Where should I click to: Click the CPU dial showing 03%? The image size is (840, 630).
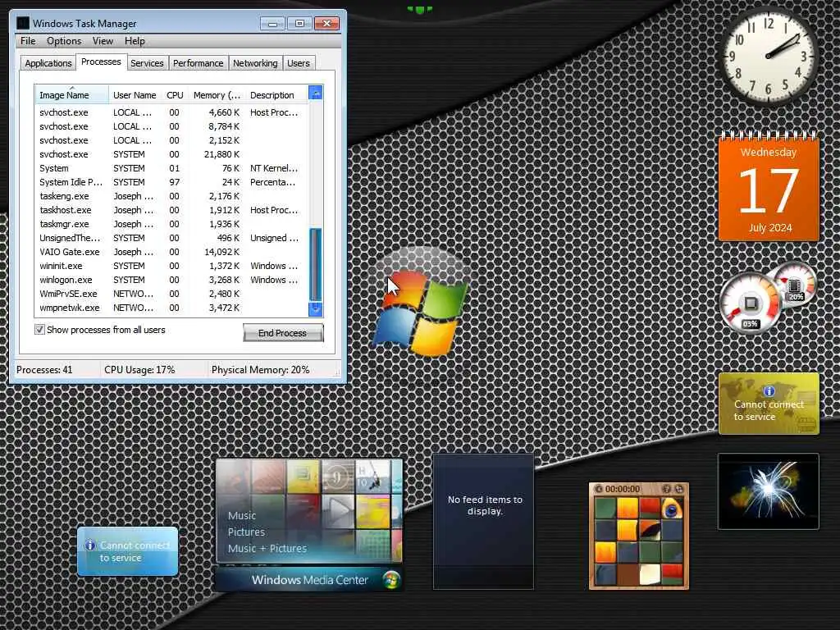pos(750,304)
